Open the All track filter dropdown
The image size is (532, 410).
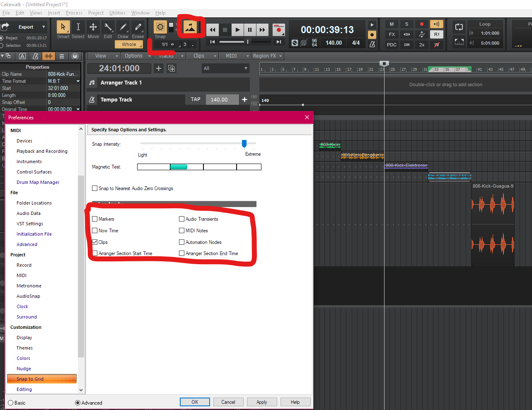coord(226,68)
